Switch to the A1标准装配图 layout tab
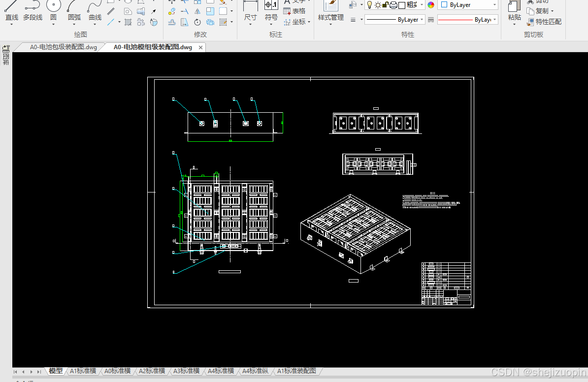 [x=296, y=371]
